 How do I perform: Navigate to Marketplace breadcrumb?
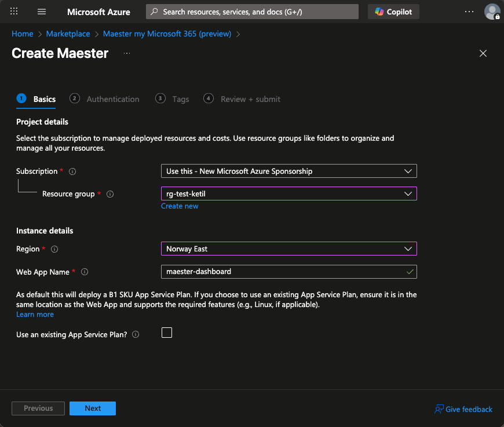coord(68,34)
